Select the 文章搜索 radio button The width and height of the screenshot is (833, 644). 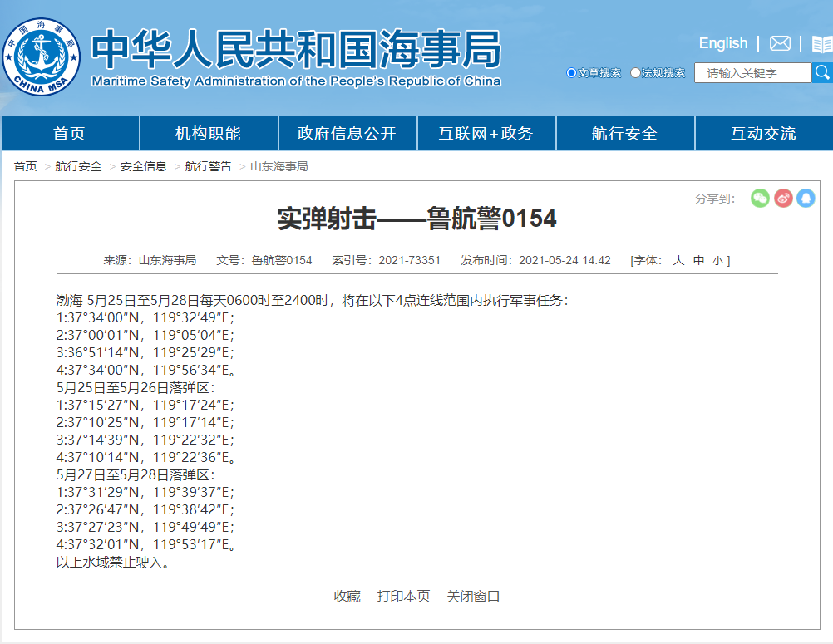click(x=571, y=73)
